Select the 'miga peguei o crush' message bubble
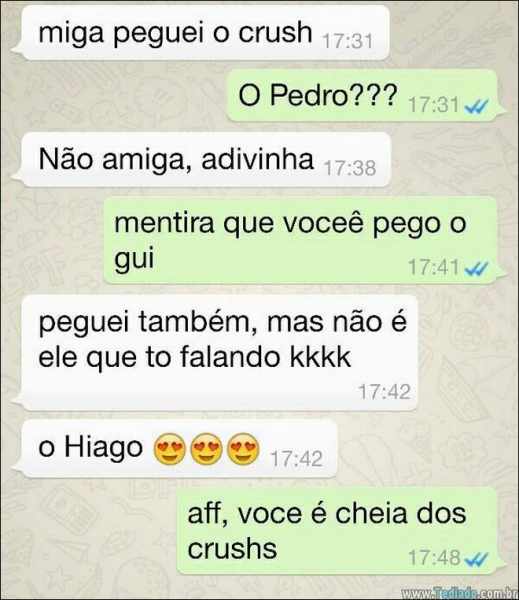This screenshot has width=519, height=600. (202, 33)
